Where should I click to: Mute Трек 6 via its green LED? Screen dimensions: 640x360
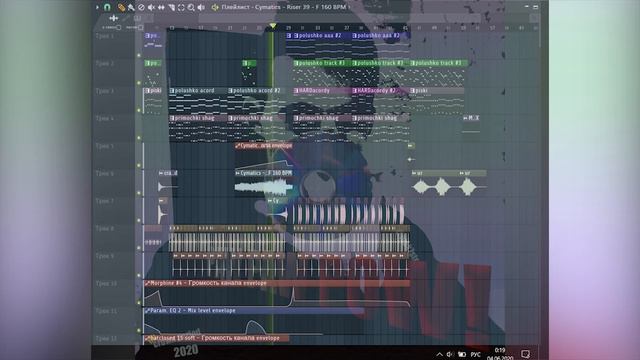(x=139, y=193)
